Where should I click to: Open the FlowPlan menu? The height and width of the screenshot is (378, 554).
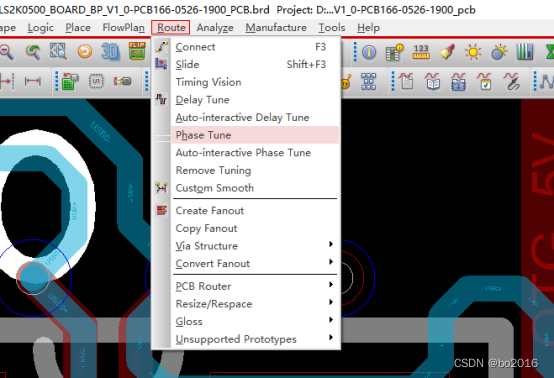[x=123, y=28]
